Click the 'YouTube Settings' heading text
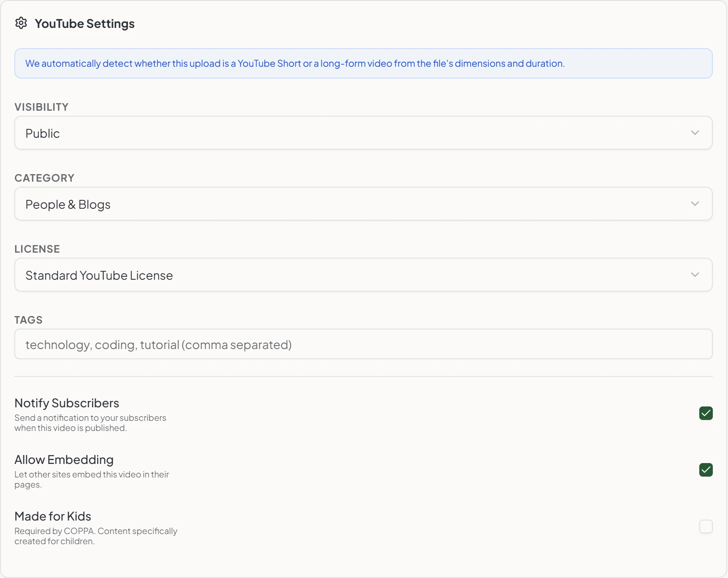The image size is (728, 578). (x=84, y=24)
